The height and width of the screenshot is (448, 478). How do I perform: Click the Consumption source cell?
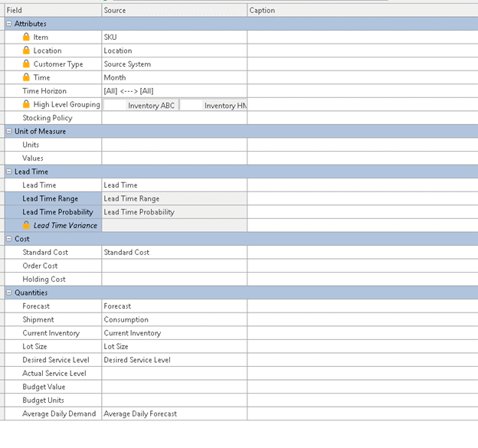pyautogui.click(x=174, y=319)
